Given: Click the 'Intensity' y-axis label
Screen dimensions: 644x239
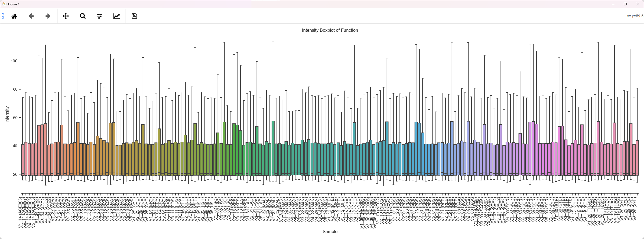Looking at the screenshot, I should point(7,114).
